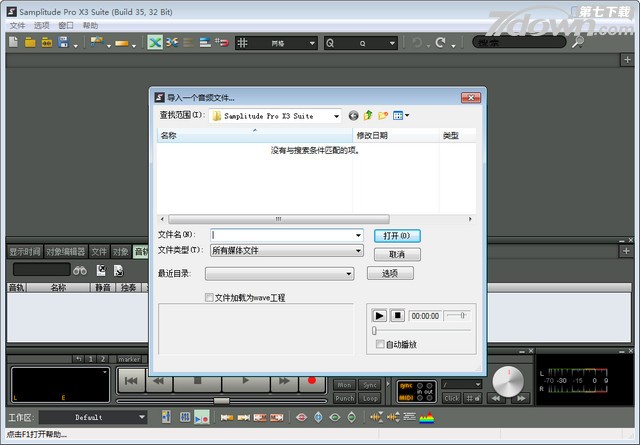Click the magnifier search icon
The height and width of the screenshot is (445, 640).
[578, 42]
